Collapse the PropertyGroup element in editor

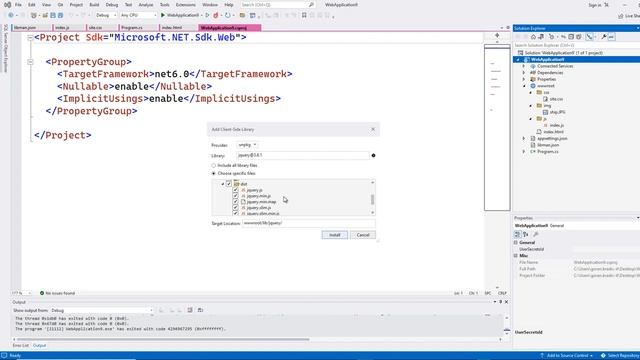click(x=30, y=62)
